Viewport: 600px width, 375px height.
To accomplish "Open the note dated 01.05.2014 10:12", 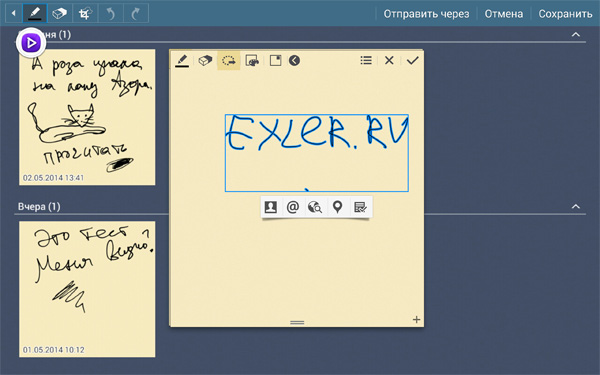I will 87,289.
